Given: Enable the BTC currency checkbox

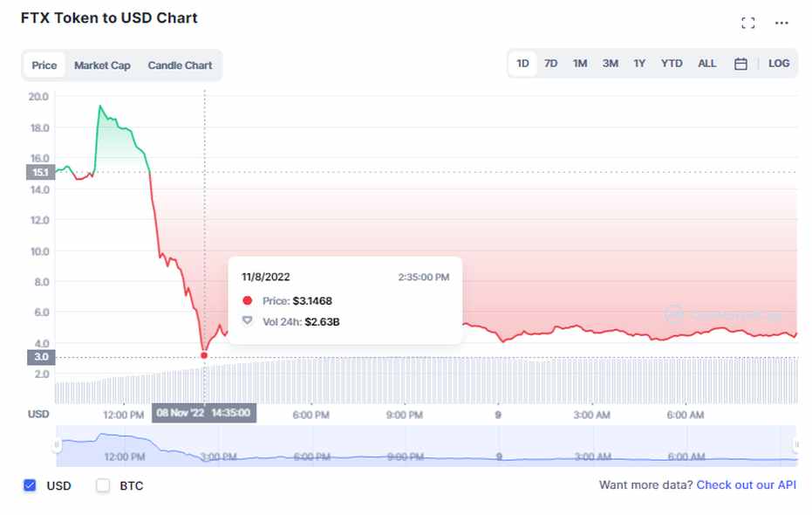Looking at the screenshot, I should 103,485.
